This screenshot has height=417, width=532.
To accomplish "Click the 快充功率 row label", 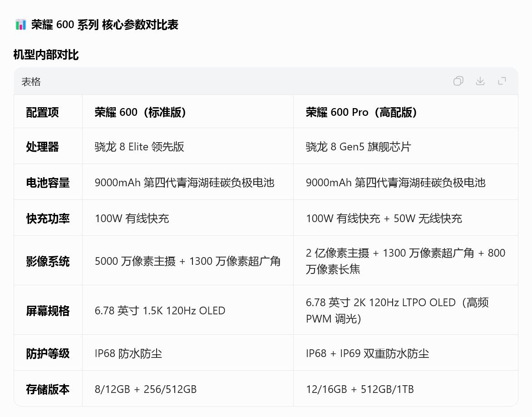I will 48,218.
